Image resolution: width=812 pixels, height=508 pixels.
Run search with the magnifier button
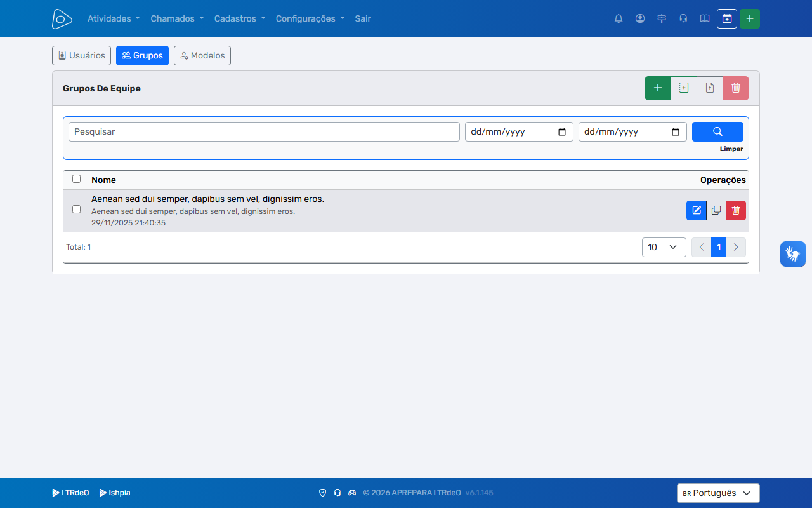pos(717,131)
